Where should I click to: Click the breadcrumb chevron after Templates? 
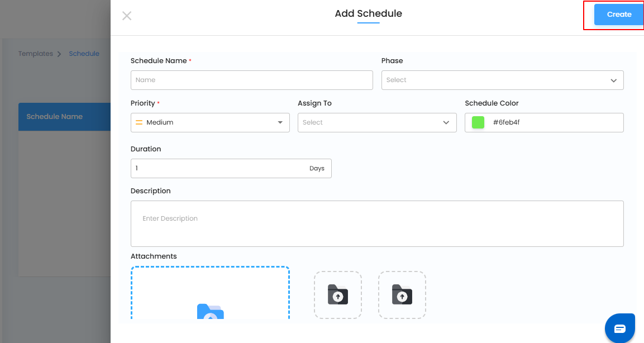[59, 54]
